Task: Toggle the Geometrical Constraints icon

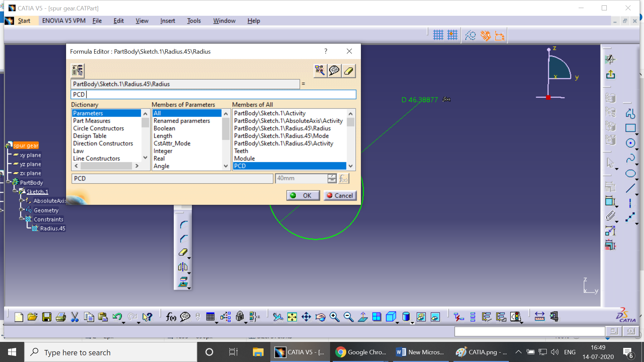Action: (485, 35)
